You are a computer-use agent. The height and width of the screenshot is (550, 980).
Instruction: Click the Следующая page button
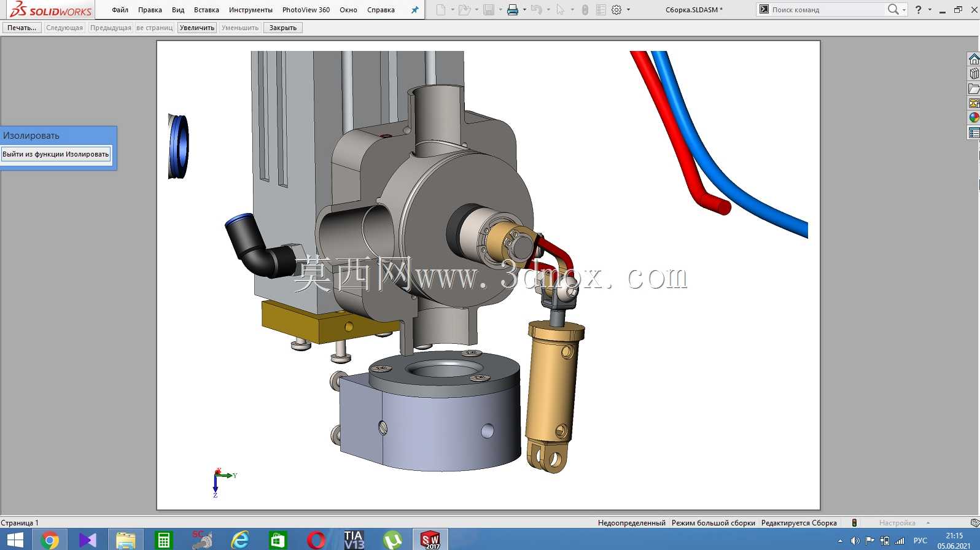tap(64, 28)
